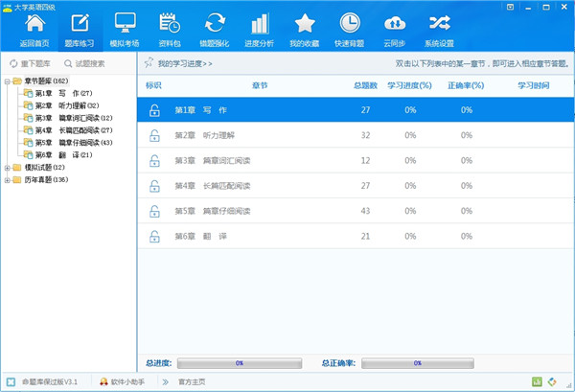The height and width of the screenshot is (392, 575).
Task: Click the lock icon for 第3章 篇章词汇阅读
Action: pyautogui.click(x=154, y=161)
